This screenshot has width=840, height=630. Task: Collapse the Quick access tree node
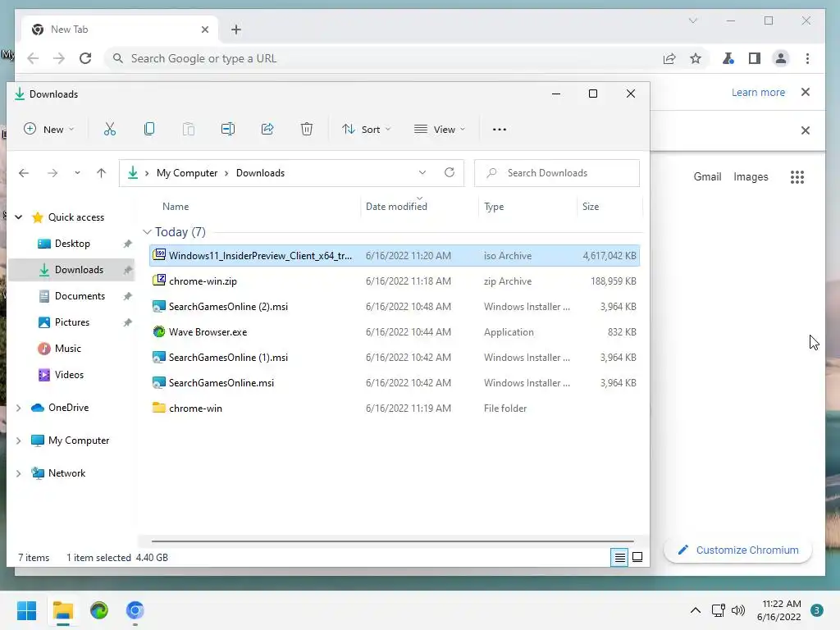point(19,217)
